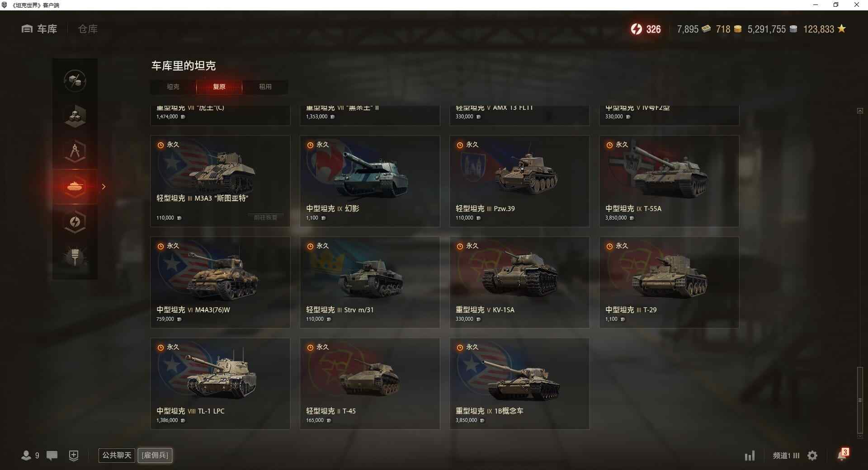Image resolution: width=868 pixels, height=470 pixels.
Task: Select the [雇佣兵] chat channel
Action: click(155, 455)
